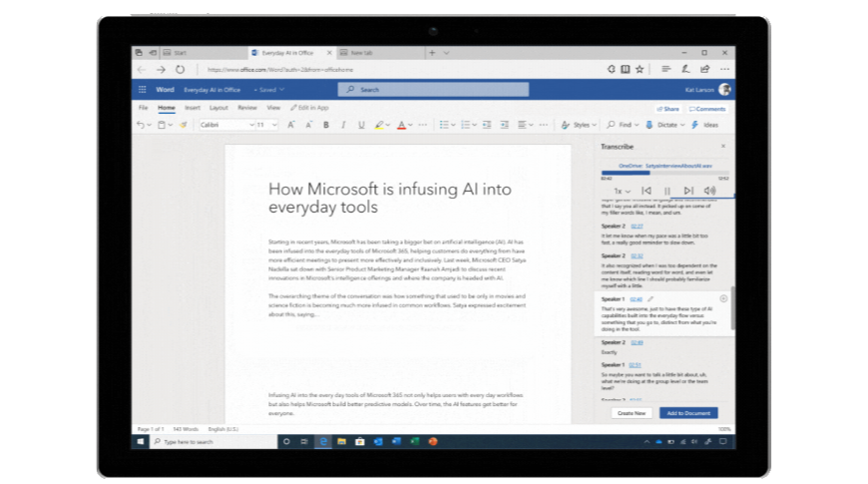Select the Format Painter brush
Viewport: 868px width, 484px height.
[x=184, y=125]
